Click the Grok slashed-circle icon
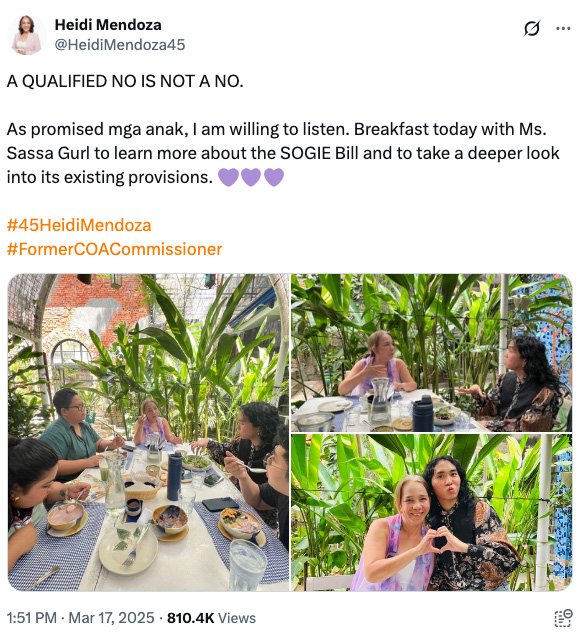Image resolution: width=588 pixels, height=638 pixels. click(x=532, y=28)
